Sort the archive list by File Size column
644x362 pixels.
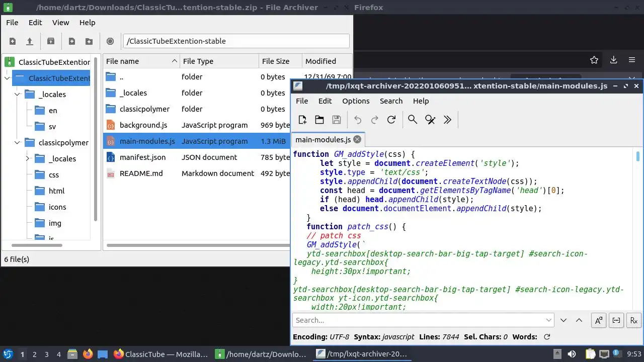pos(280,61)
